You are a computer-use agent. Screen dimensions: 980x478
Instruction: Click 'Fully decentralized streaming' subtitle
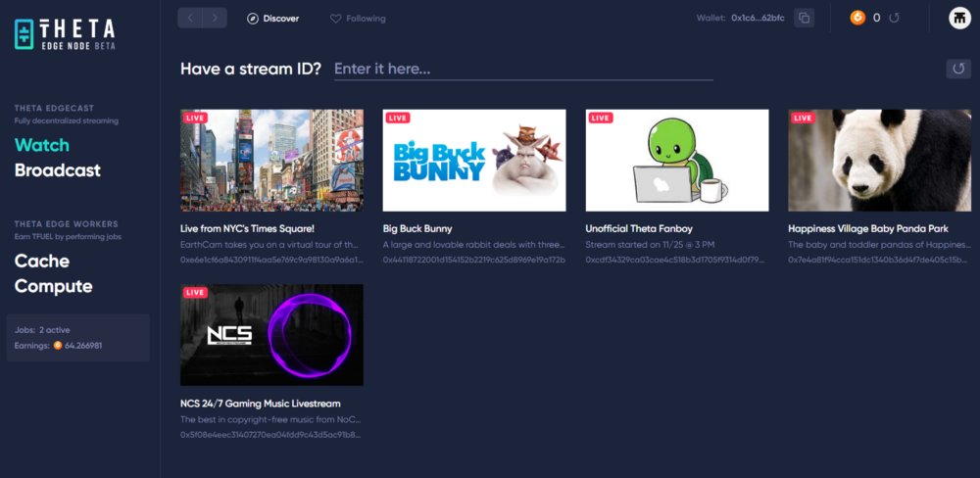click(67, 120)
